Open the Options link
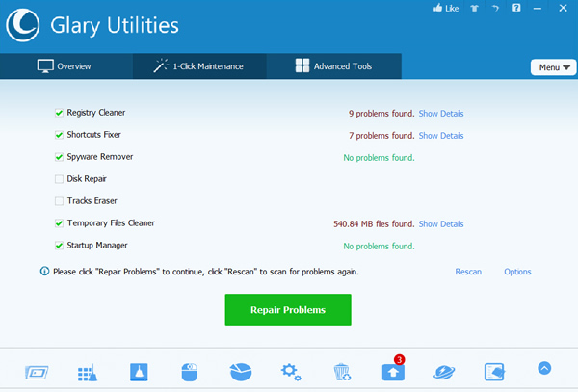The image size is (578, 392). pyautogui.click(x=517, y=272)
